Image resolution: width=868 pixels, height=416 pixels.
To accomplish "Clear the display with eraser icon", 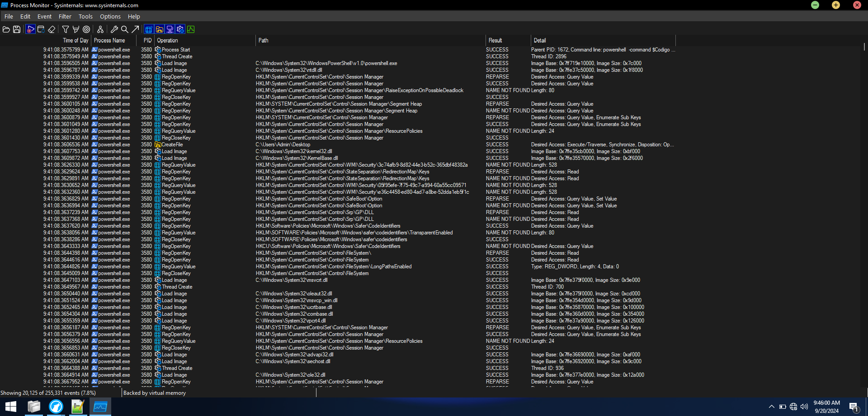I will 52,29.
